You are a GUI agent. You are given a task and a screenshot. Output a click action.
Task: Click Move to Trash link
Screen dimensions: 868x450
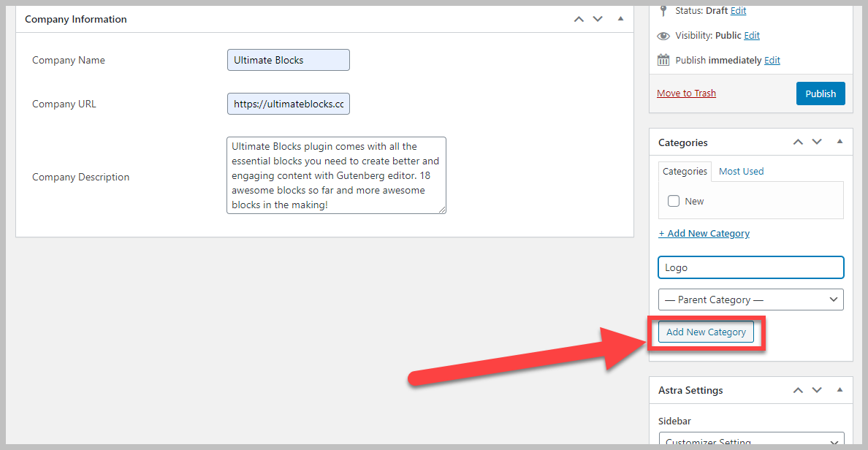(686, 93)
